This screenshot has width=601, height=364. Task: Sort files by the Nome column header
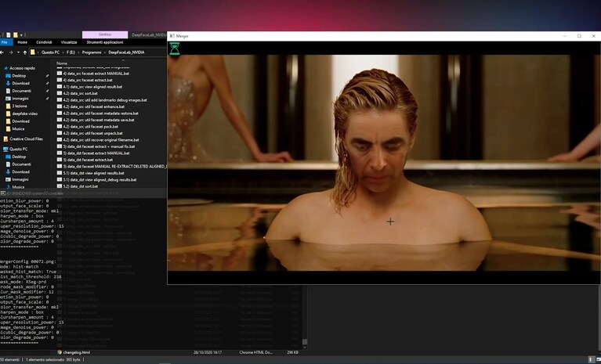pos(62,63)
